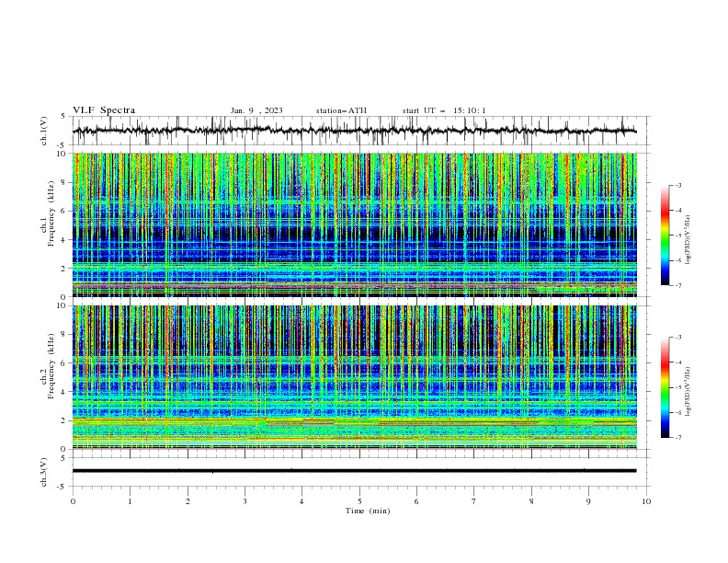Click the "Time (min)" axis title
This screenshot has height=563, width=728.
(x=368, y=511)
